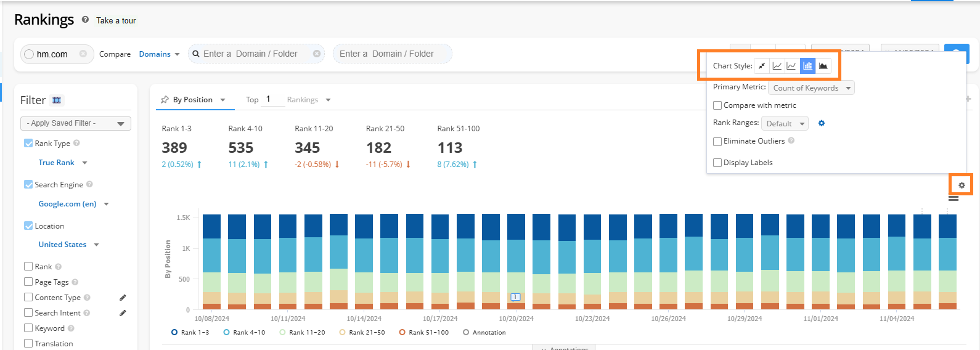
Task: Expand the Apply Saved Filter dropdown
Action: (75, 123)
